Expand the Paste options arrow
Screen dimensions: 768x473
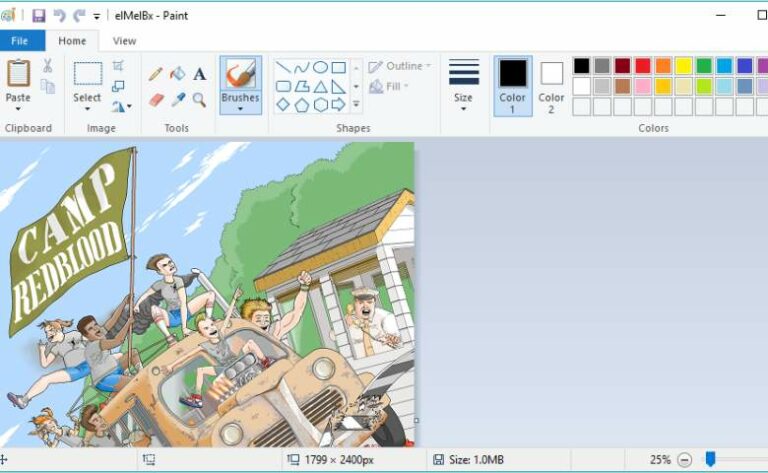coord(18,108)
